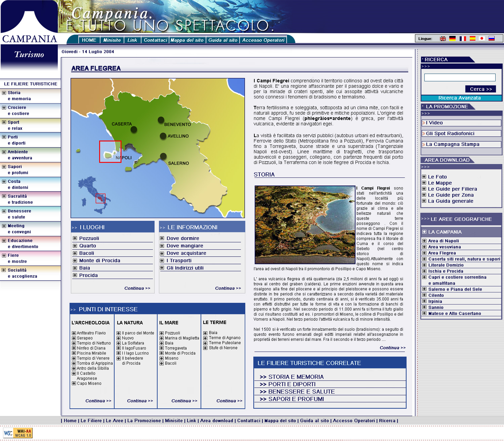The height and width of the screenshot is (445, 504).
Task: Click arrow icon next to Terme di Agnano
Action: (205, 338)
